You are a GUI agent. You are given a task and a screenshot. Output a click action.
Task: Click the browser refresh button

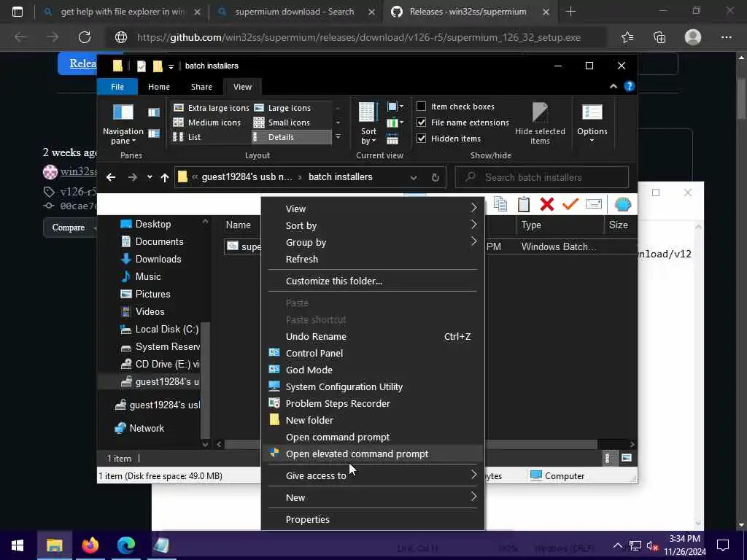[85, 37]
